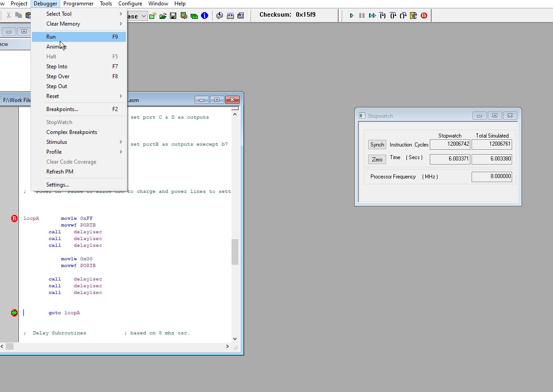553x392 pixels.
Task: Click the New Project icon with sparkle
Action: coord(153,16)
